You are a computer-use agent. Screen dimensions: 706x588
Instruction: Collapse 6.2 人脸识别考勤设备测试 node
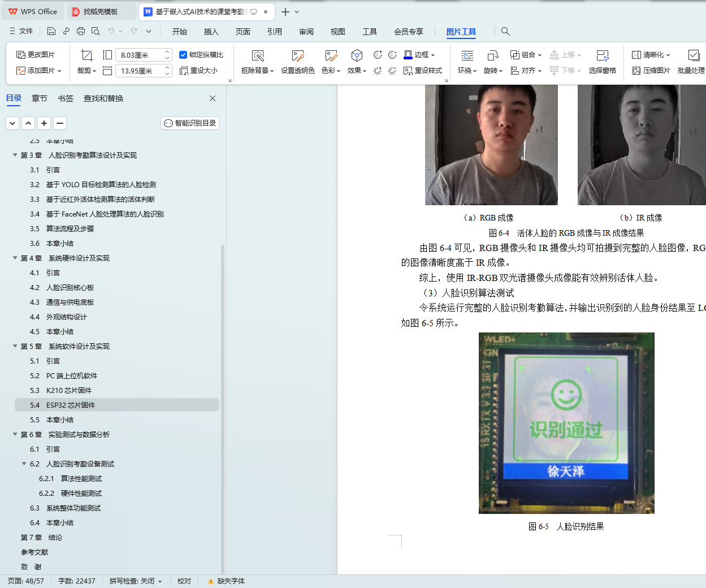click(x=24, y=464)
